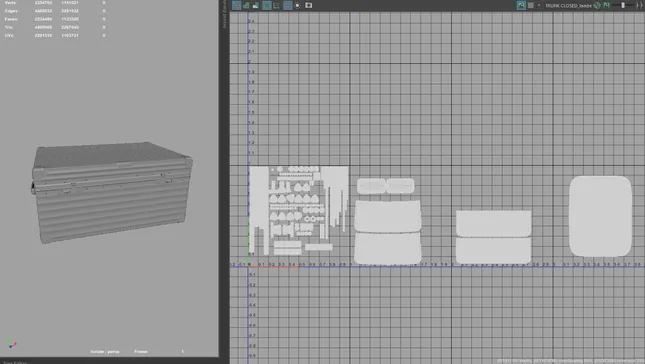Select upper shell of two stacked shells near grid mark 2
645x364 pixels.
pos(494,224)
